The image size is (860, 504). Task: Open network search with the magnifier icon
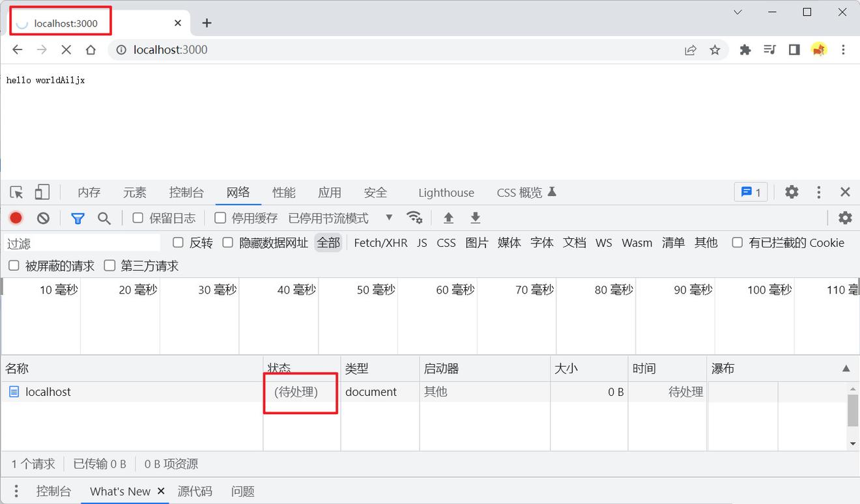point(104,218)
